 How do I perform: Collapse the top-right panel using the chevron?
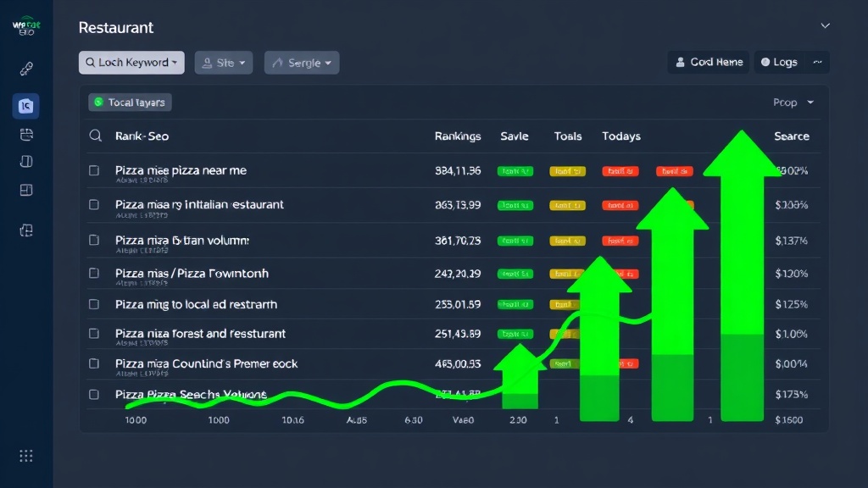pyautogui.click(x=825, y=25)
